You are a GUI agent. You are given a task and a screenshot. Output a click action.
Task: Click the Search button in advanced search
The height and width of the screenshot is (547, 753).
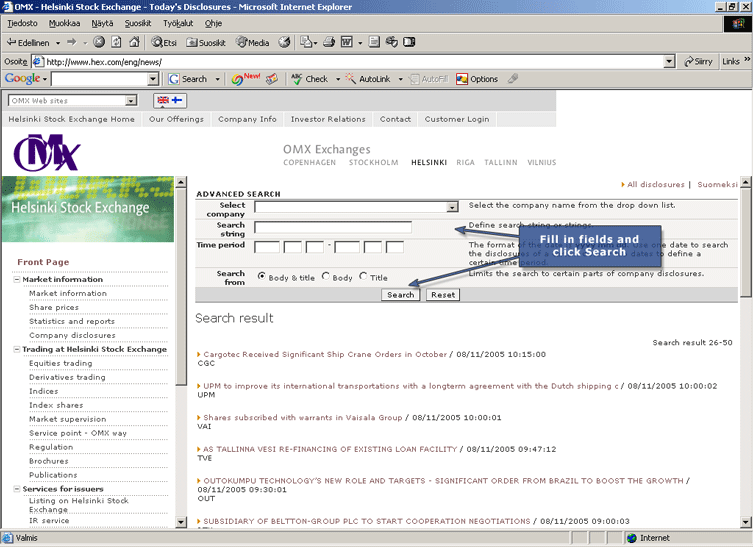click(401, 295)
